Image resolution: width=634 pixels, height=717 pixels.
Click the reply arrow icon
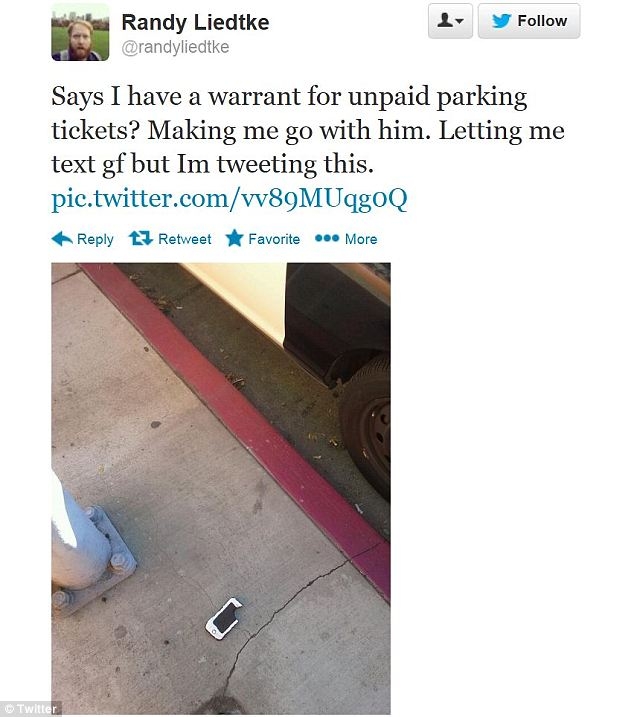(x=62, y=239)
